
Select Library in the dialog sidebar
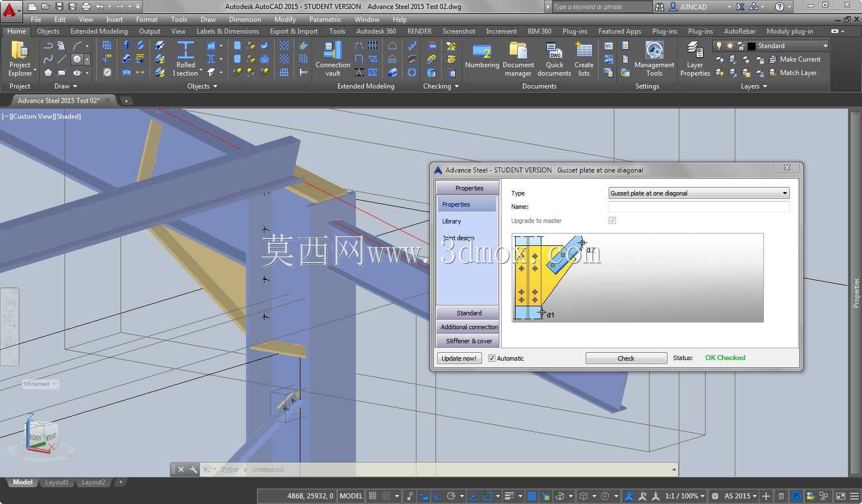[x=452, y=221]
